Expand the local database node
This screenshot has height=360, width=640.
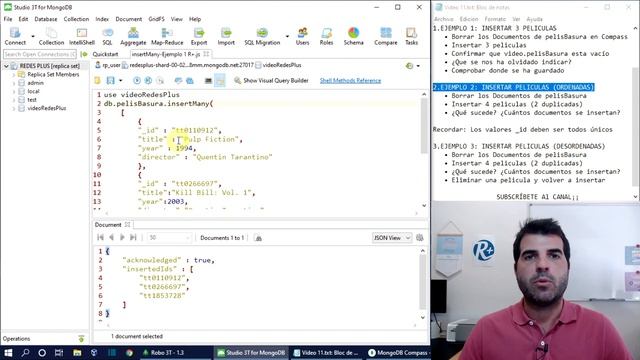click(14, 91)
